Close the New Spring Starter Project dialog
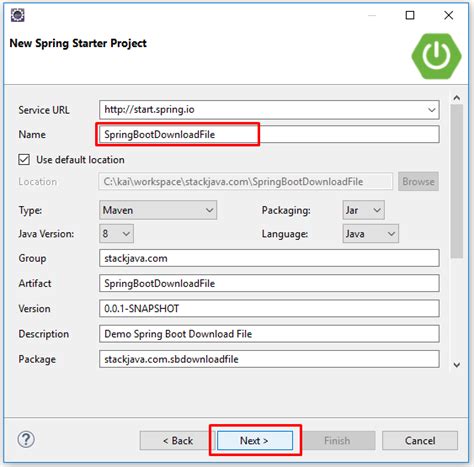 (449, 15)
